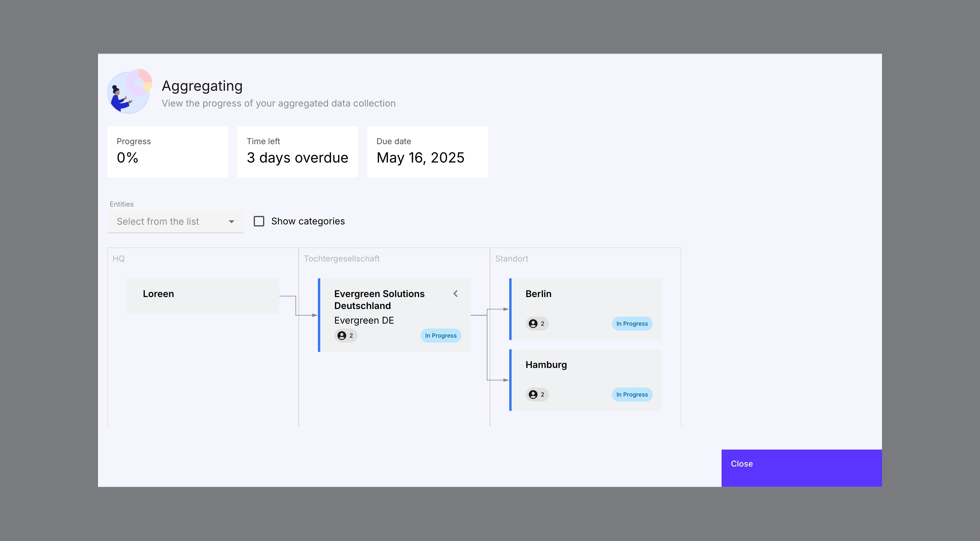Click the user icon on Evergreen Solutions card
The width and height of the screenshot is (980, 541).
click(342, 335)
